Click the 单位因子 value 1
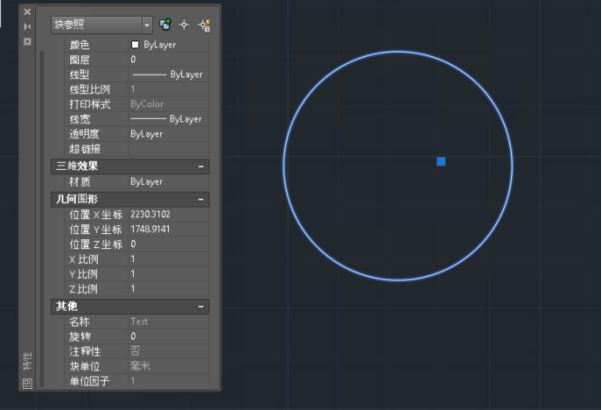The height and width of the screenshot is (410, 602). coord(169,381)
